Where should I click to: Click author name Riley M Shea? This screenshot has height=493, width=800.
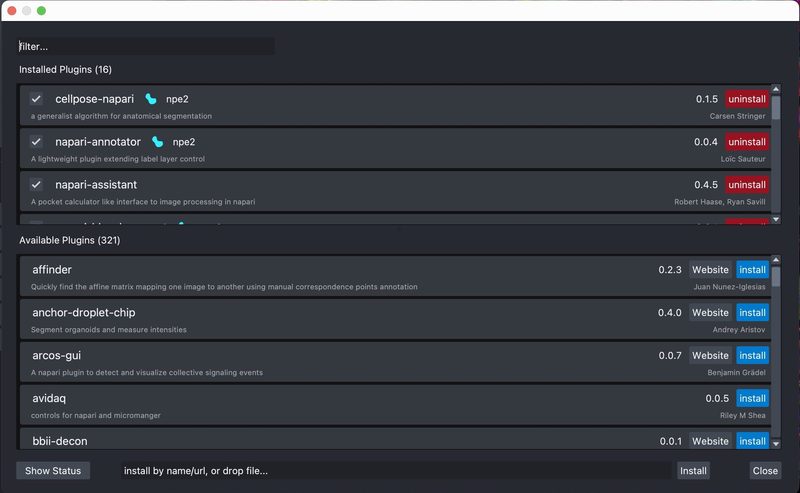tap(742, 415)
